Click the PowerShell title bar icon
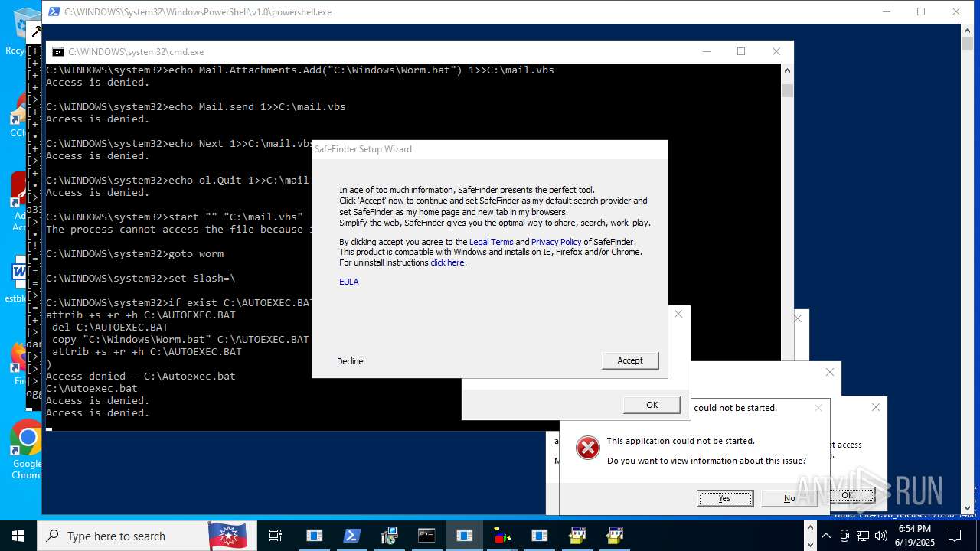The width and height of the screenshot is (980, 551). (x=54, y=12)
